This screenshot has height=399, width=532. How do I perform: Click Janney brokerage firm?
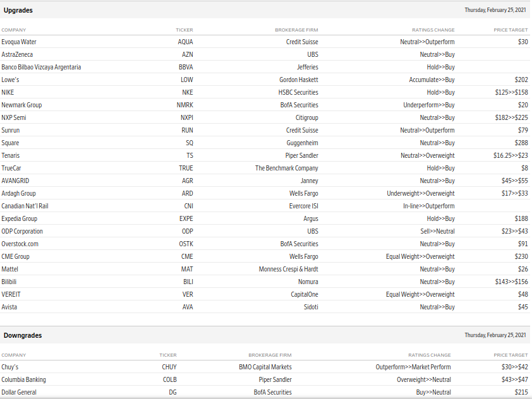tap(310, 181)
